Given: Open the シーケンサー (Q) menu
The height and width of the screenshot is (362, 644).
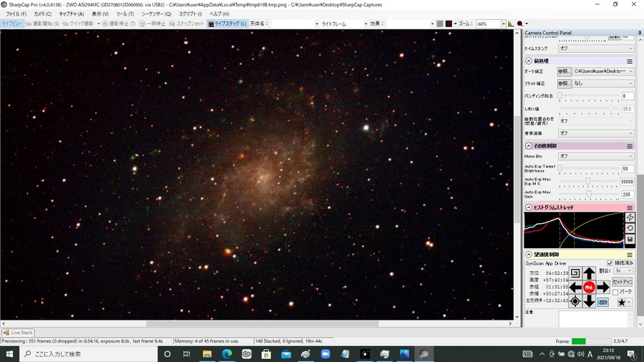Looking at the screenshot, I should (x=157, y=14).
